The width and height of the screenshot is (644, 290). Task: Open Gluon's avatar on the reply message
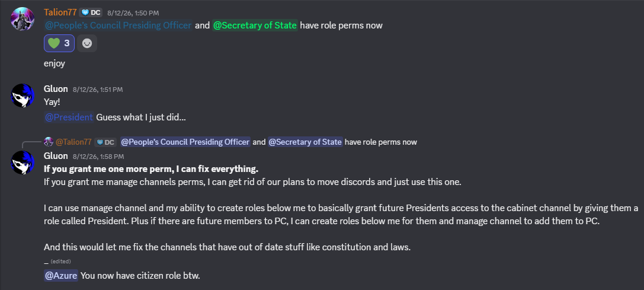[22, 162]
